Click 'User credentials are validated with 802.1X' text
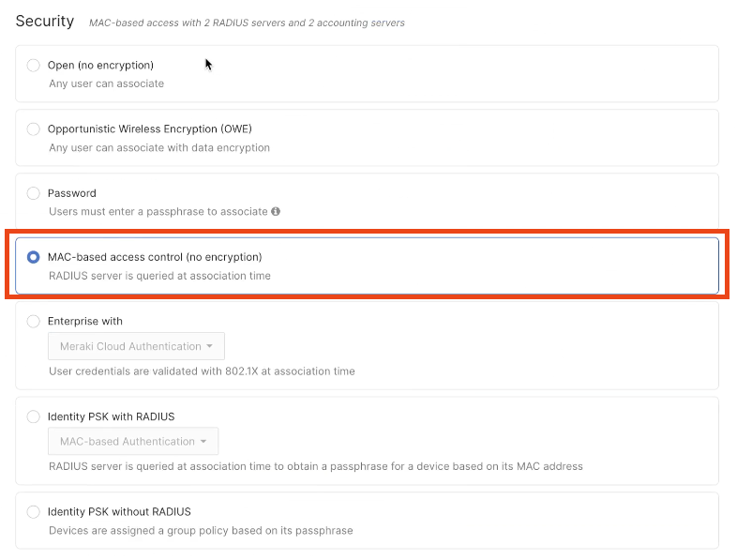737x560 pixels. [x=202, y=371]
